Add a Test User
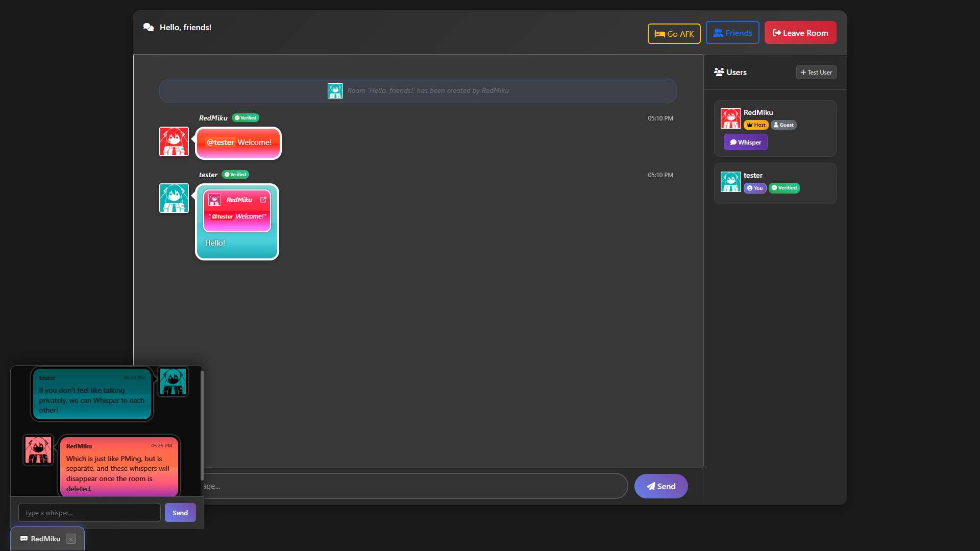Image resolution: width=980 pixels, height=551 pixels. (x=816, y=73)
